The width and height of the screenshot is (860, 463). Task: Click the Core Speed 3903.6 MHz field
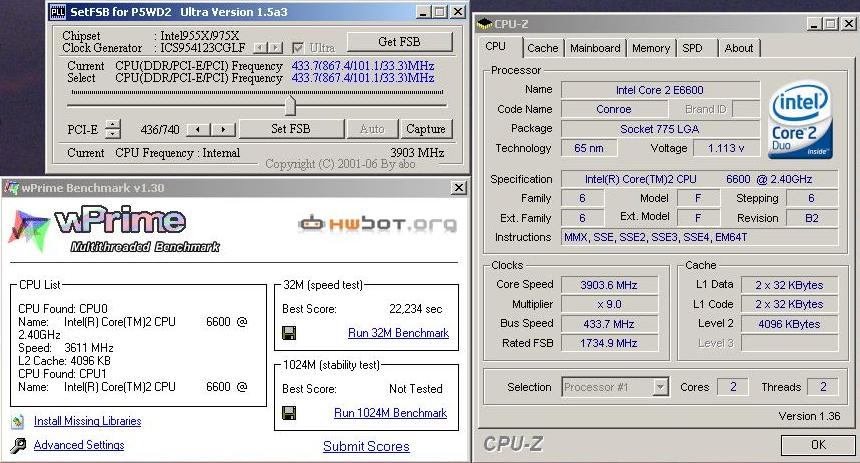pos(609,285)
